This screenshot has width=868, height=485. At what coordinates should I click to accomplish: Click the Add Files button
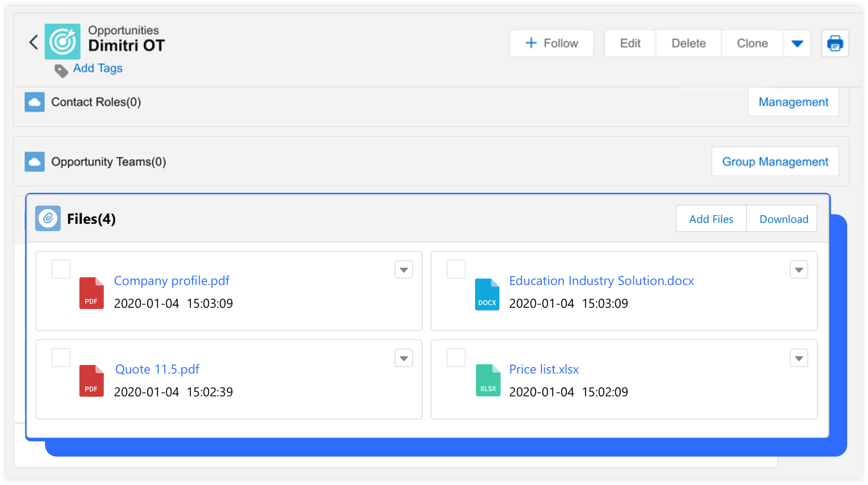point(711,219)
